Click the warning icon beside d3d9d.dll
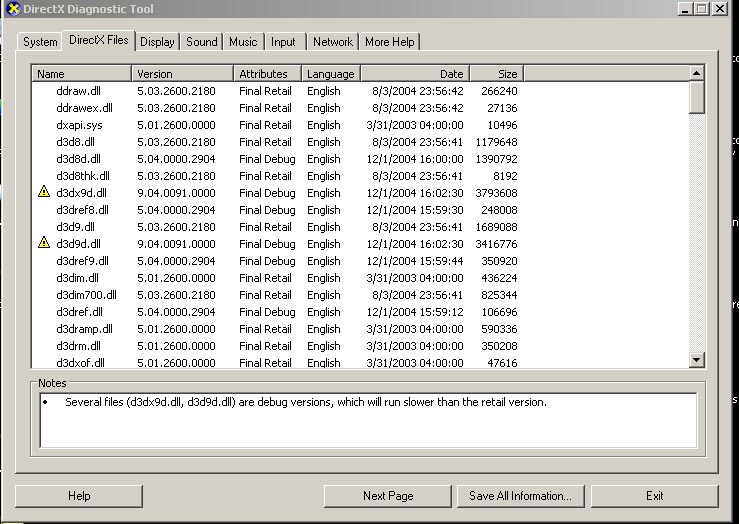This screenshot has height=524, width=739. point(44,242)
